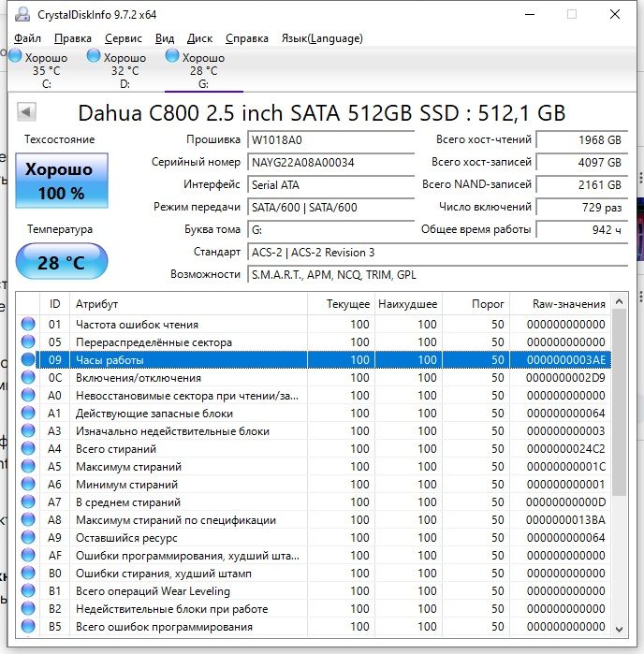The height and width of the screenshot is (654, 644).
Task: Open the Сервис menu
Action: point(124,38)
